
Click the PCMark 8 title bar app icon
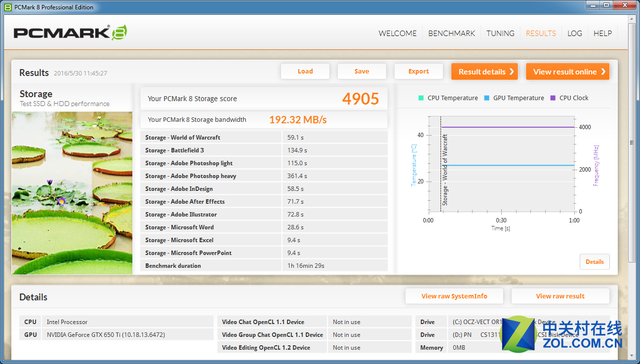(8, 7)
